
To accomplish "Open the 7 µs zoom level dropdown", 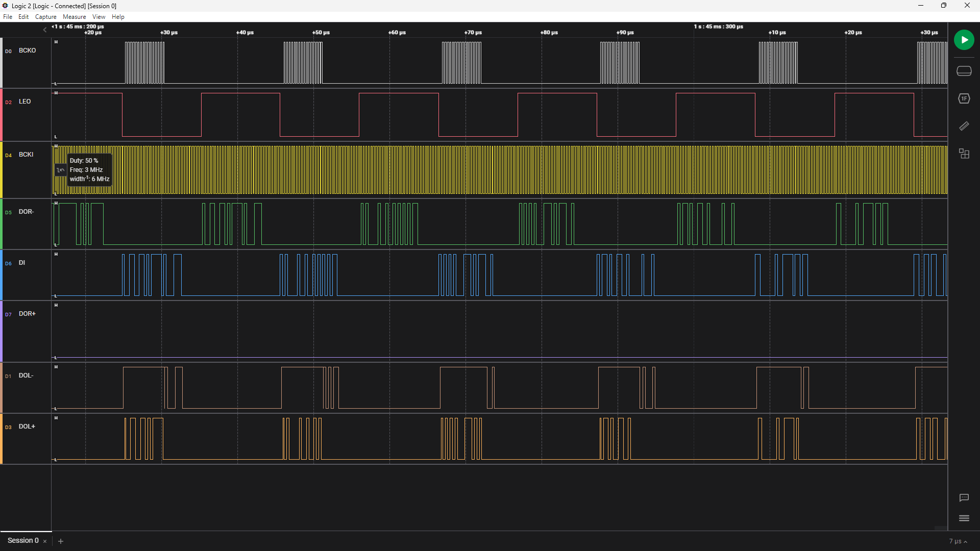I will (958, 541).
